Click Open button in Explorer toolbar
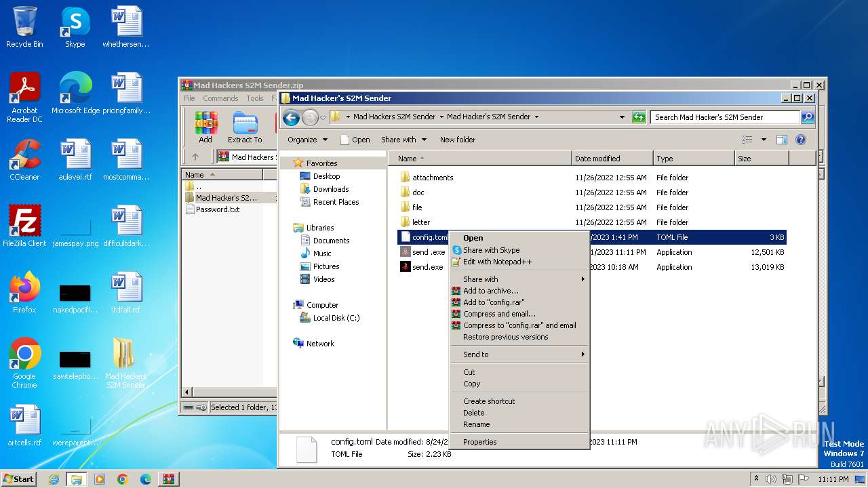This screenshot has height=488, width=868. [x=355, y=140]
